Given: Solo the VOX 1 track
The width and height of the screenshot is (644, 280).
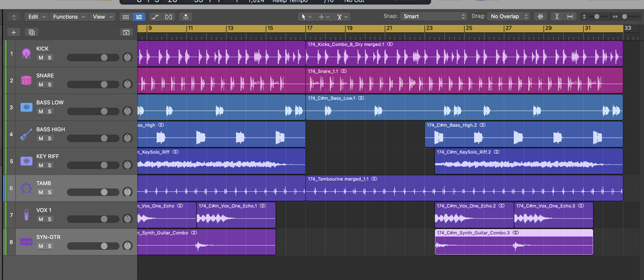Looking at the screenshot, I should coord(49,219).
